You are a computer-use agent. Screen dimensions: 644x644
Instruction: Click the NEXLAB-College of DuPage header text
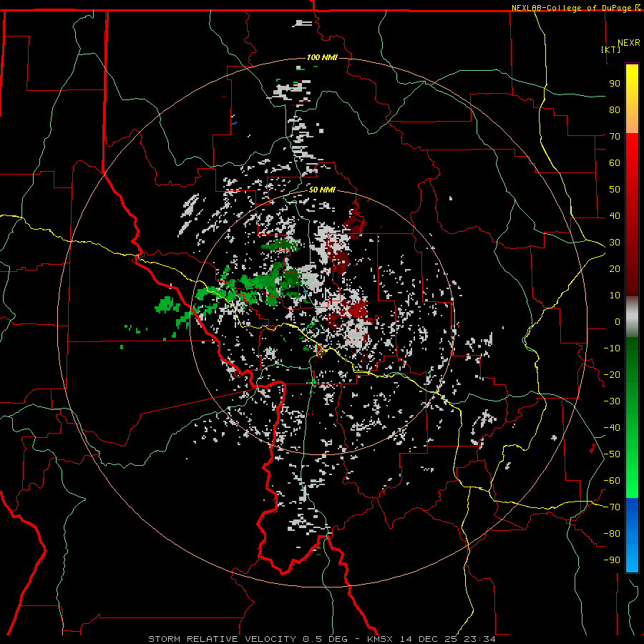(x=575, y=8)
